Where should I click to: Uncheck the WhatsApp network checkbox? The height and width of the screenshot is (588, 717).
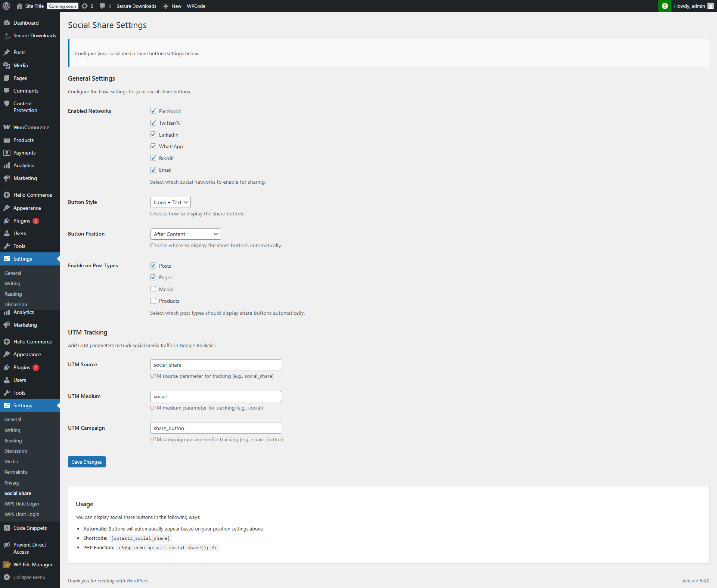pyautogui.click(x=153, y=146)
